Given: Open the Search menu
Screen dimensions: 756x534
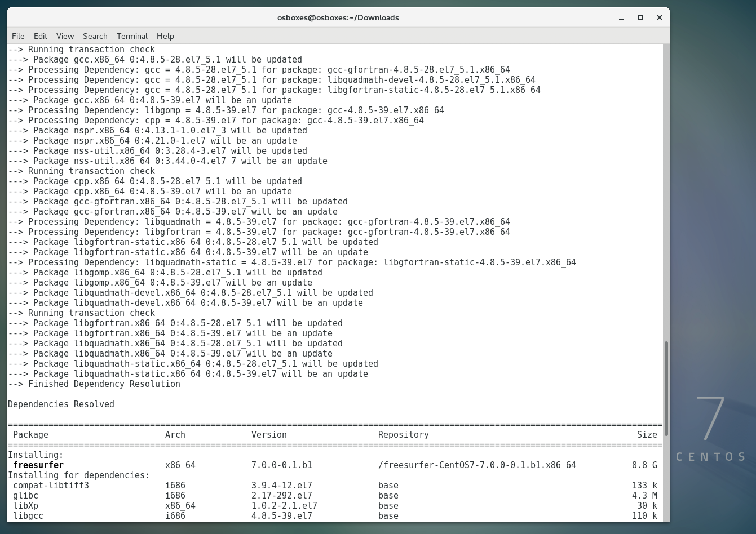Looking at the screenshot, I should [95, 36].
